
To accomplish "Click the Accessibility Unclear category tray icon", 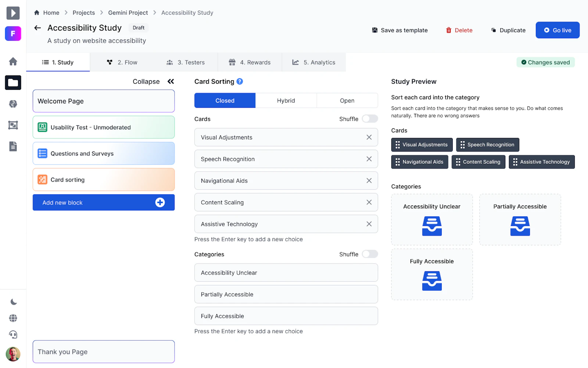I will [432, 226].
